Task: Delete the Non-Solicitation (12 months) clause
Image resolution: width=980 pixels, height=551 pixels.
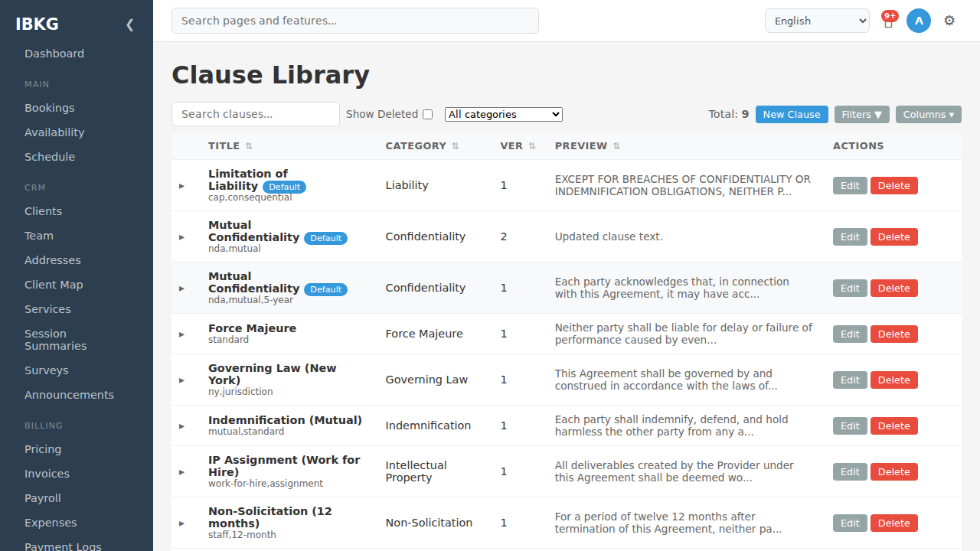Action: (893, 523)
